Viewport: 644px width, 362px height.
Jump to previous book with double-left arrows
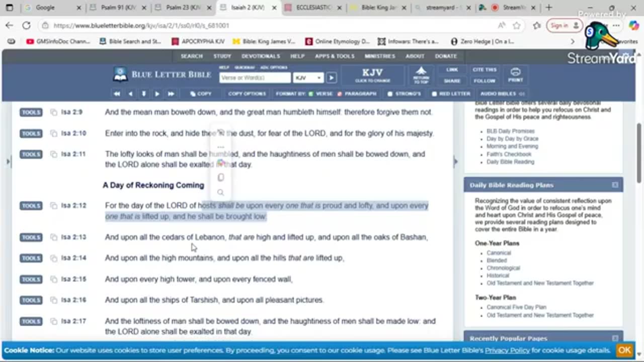click(x=117, y=94)
